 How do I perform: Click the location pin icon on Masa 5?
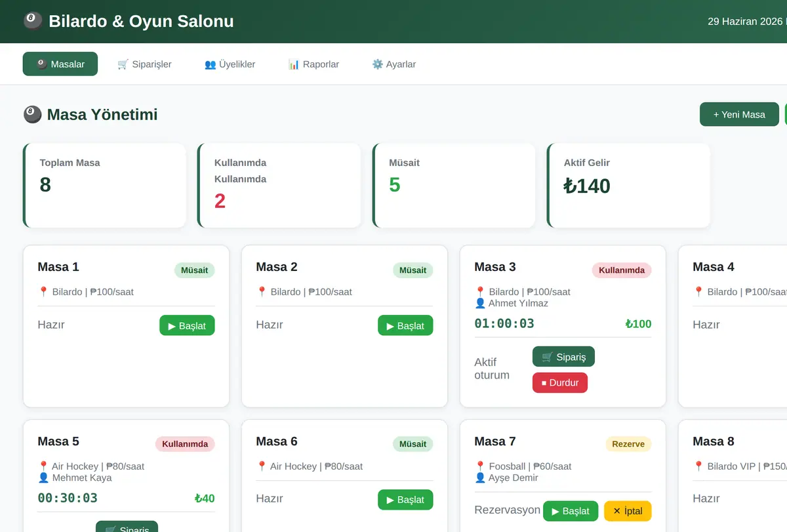[x=43, y=466]
